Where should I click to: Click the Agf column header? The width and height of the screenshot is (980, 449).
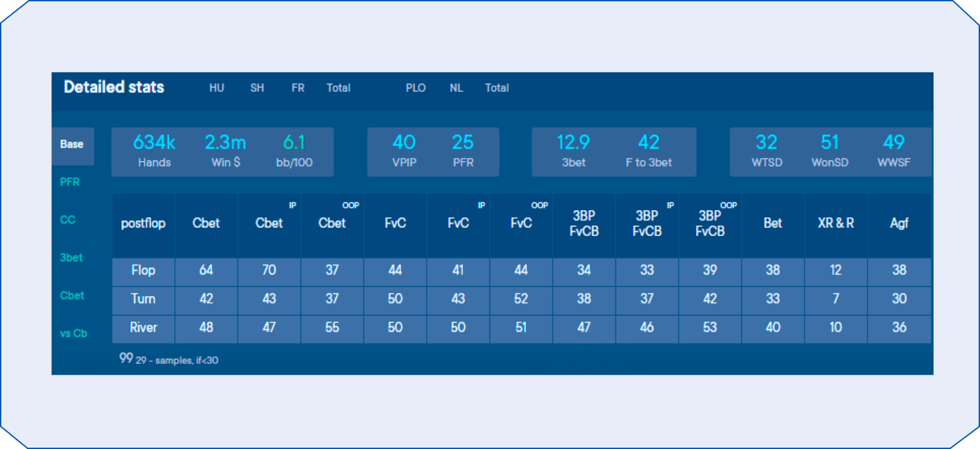click(899, 223)
